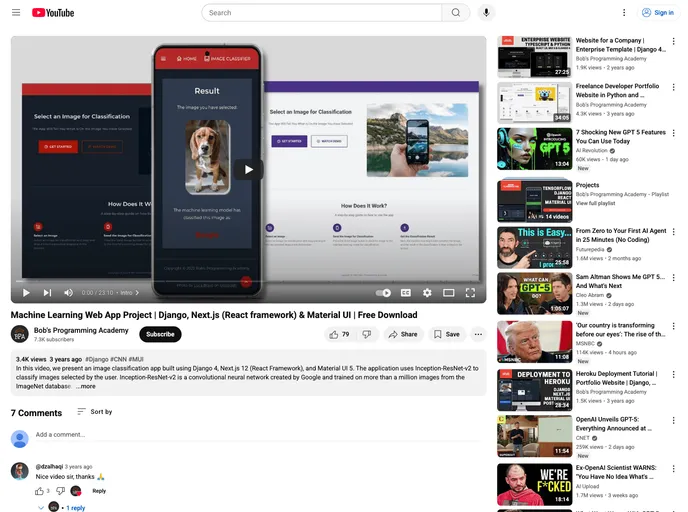
Task: Share the video
Action: coord(403,334)
